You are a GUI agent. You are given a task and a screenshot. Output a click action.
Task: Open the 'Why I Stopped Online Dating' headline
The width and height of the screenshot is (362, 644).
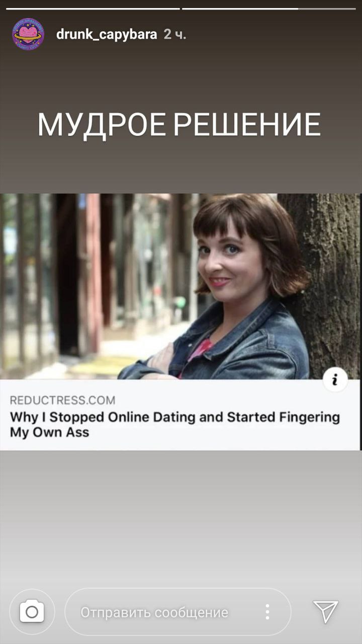click(175, 425)
